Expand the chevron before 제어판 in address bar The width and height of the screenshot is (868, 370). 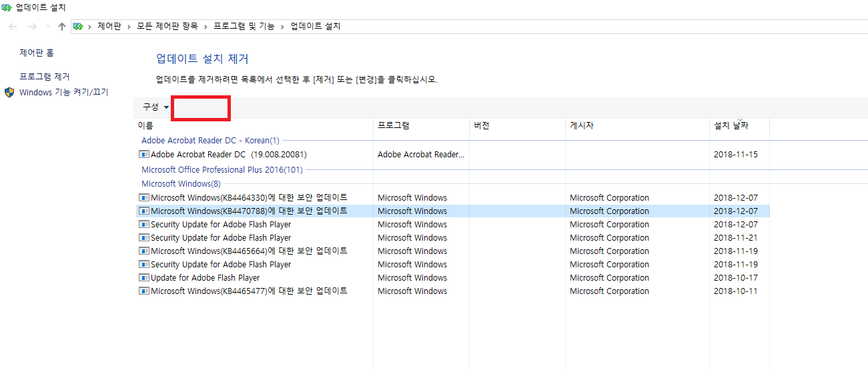(90, 26)
